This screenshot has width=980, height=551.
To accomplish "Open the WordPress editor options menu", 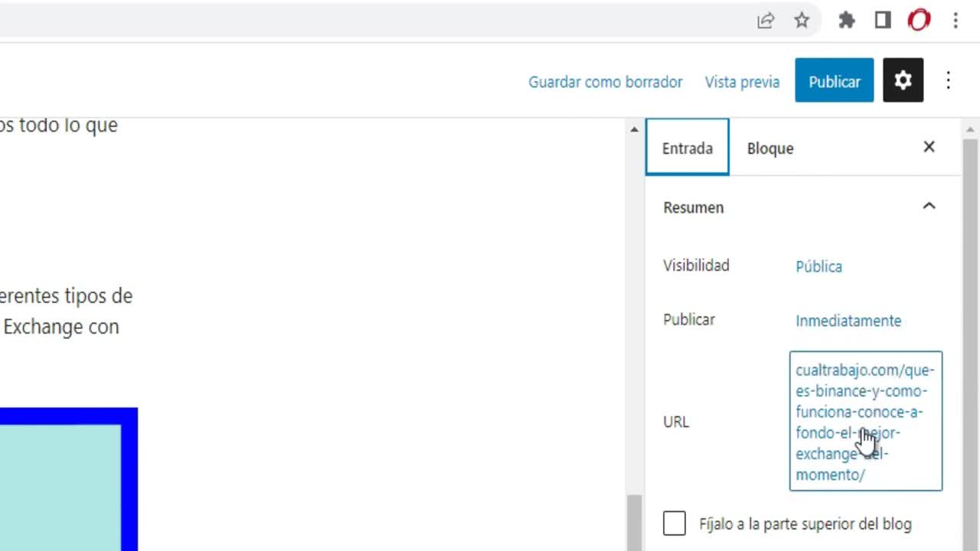I will [x=948, y=80].
